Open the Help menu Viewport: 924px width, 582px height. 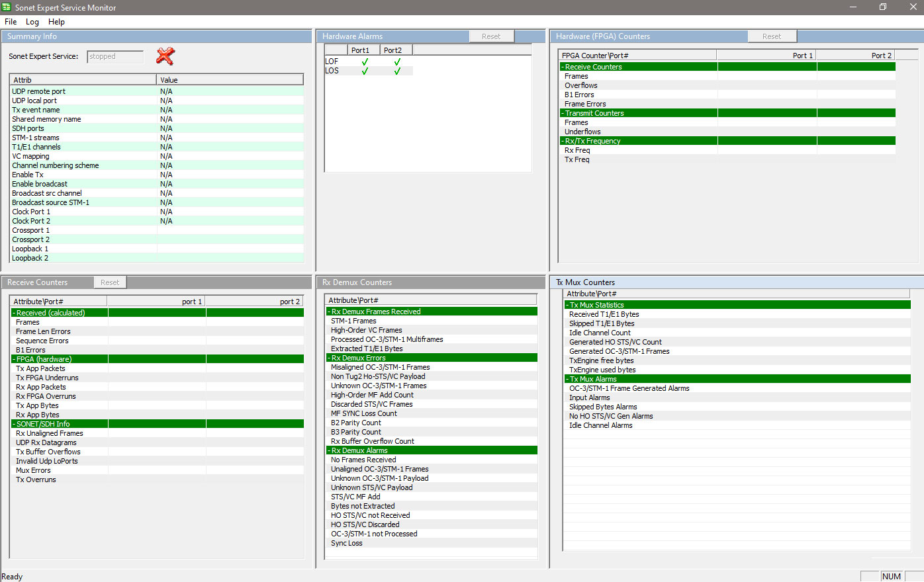point(56,22)
